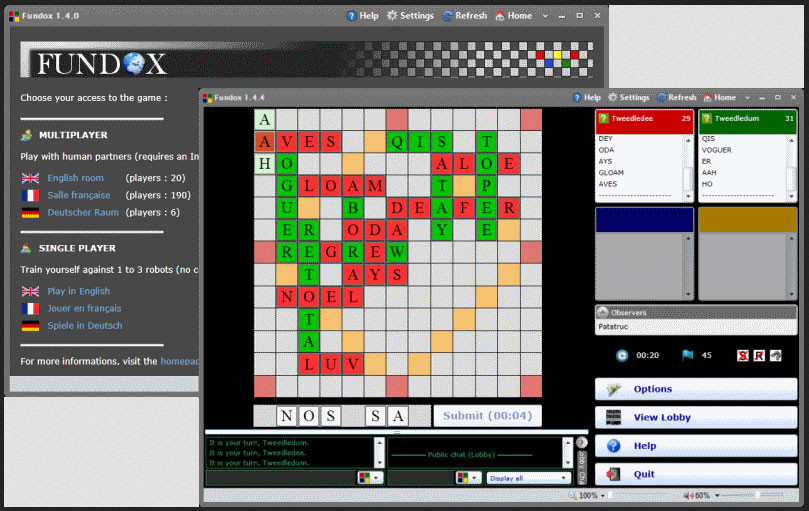Image resolution: width=809 pixels, height=511 pixels.
Task: Click the magnifier zoom icon
Action: 572,496
